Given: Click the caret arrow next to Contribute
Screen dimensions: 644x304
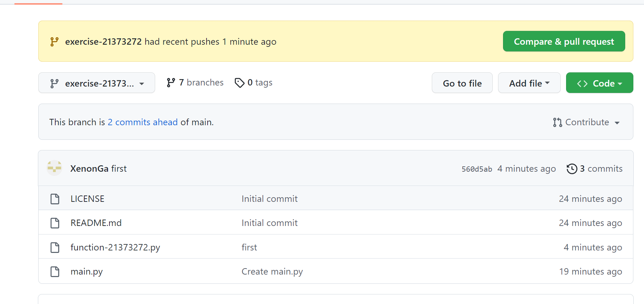Looking at the screenshot, I should 617,123.
